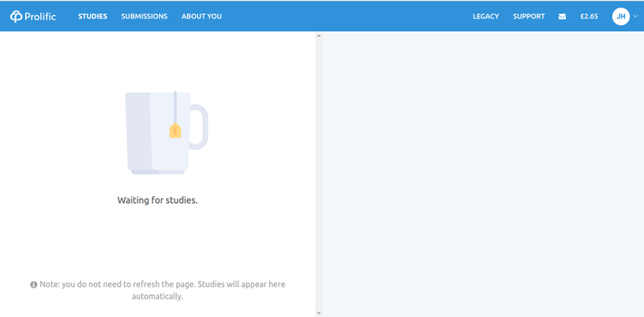
Task: Switch to the Legacy site
Action: 486,17
